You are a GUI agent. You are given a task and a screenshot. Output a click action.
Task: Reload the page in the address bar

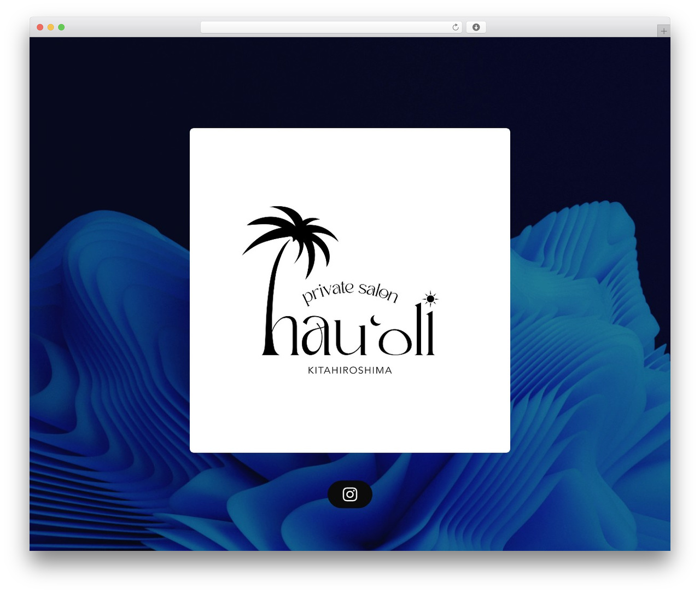click(456, 27)
